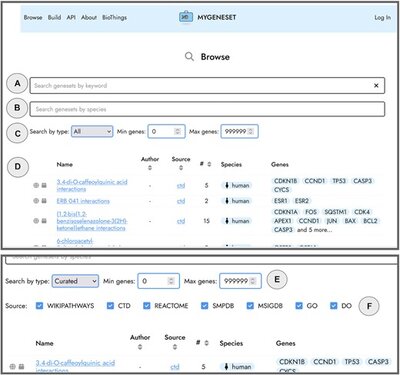Screen dimensions: 400x375
Task: Uncheck the DO source checkbox
Action: pos(333,306)
